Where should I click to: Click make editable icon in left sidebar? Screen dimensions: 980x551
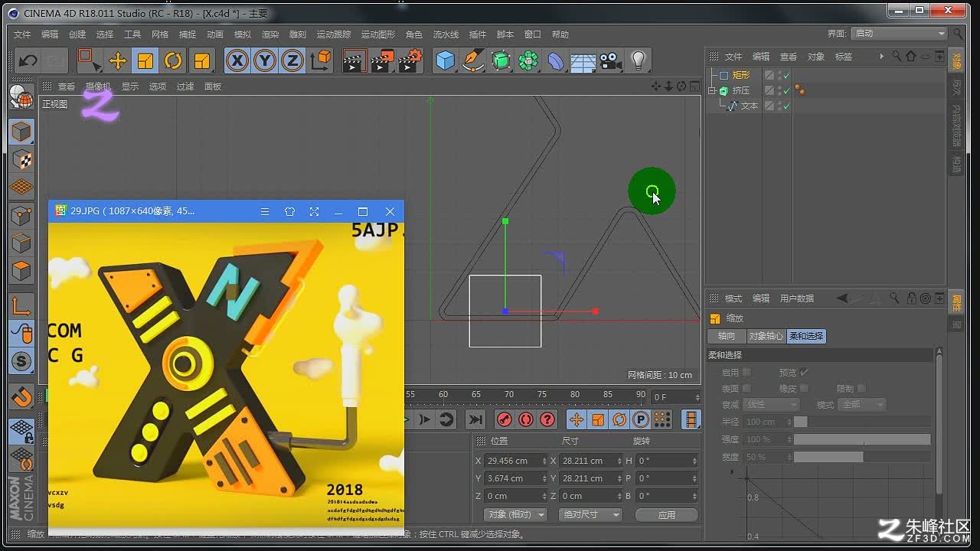[x=21, y=97]
